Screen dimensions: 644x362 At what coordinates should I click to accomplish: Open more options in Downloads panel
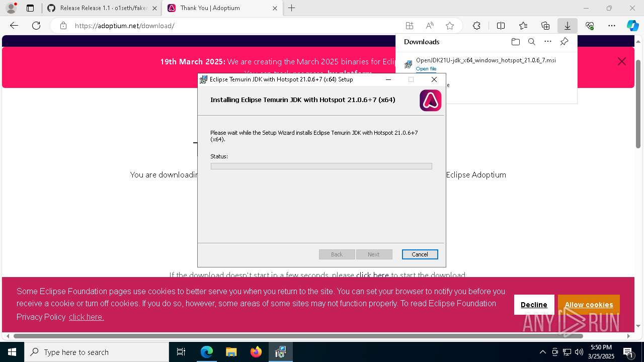pyautogui.click(x=548, y=42)
